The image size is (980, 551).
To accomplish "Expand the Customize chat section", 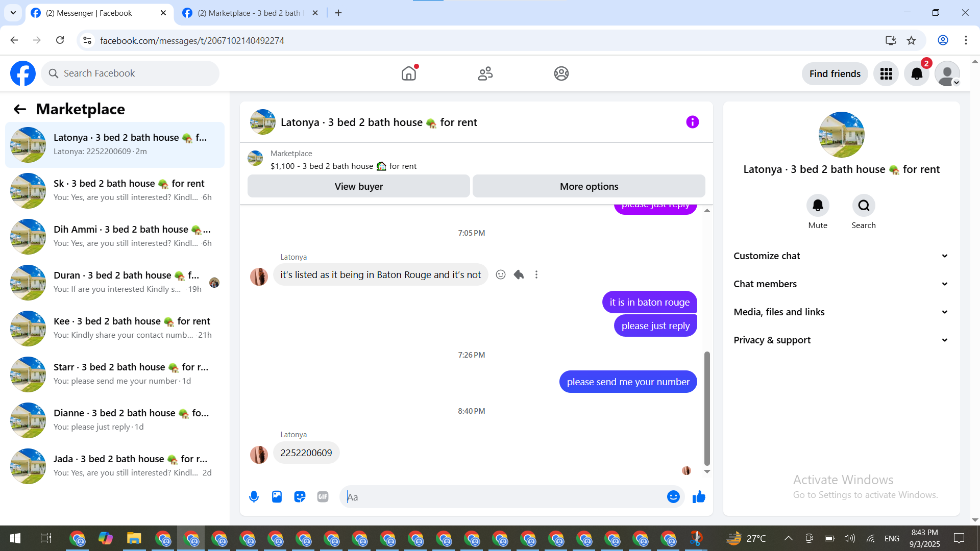I will tap(841, 256).
